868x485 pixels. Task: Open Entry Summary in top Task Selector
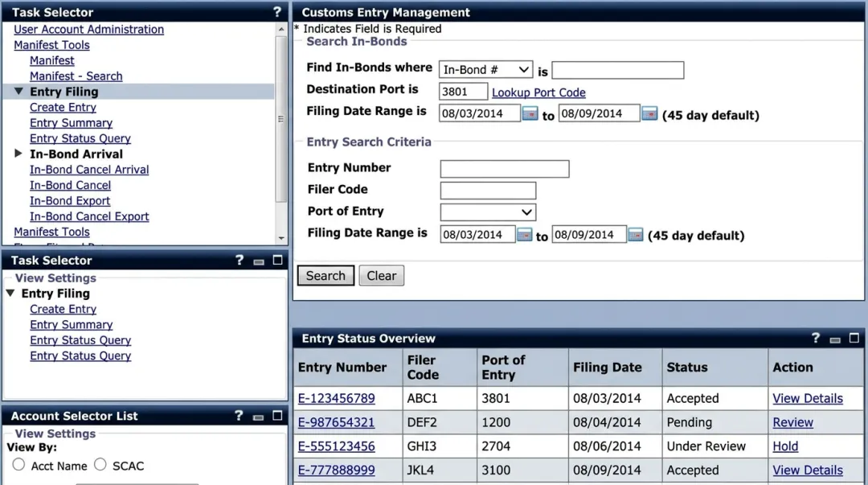point(71,122)
